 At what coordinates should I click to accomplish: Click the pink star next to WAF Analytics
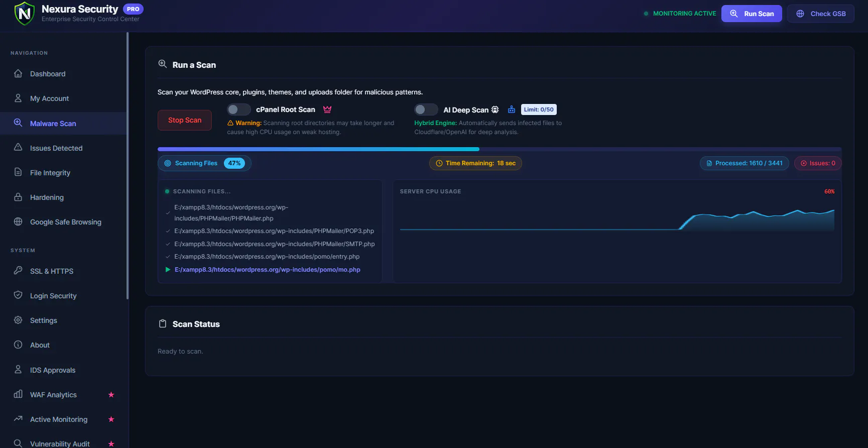pyautogui.click(x=111, y=394)
